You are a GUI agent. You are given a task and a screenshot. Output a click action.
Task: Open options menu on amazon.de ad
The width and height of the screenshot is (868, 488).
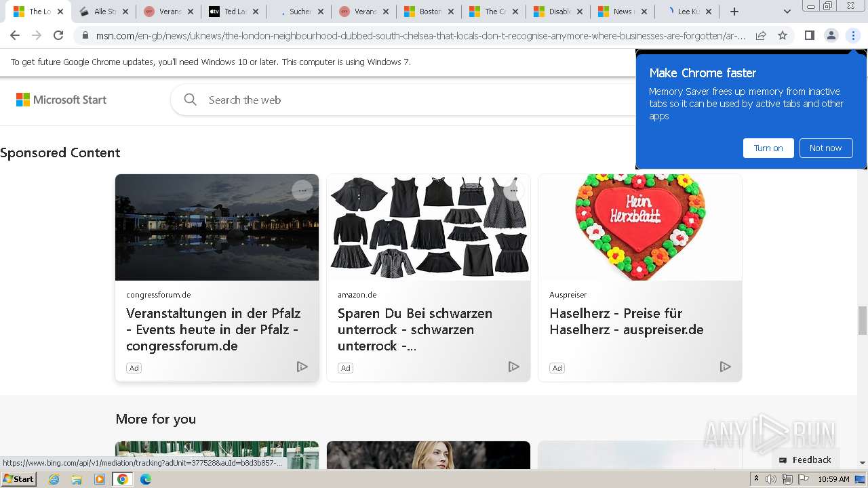click(514, 190)
